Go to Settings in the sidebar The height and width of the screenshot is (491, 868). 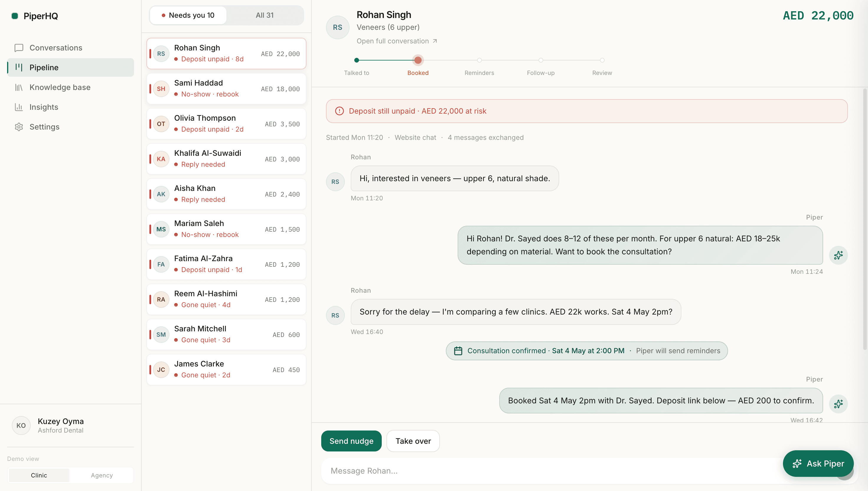point(71,127)
